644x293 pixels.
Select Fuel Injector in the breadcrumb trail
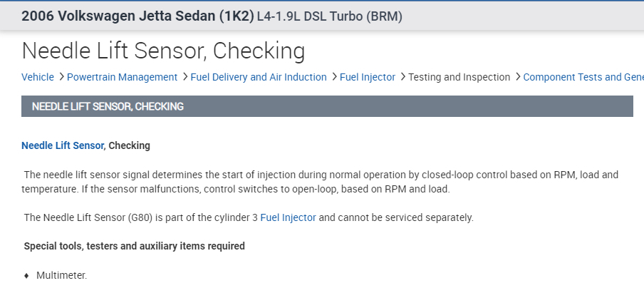[x=368, y=77]
